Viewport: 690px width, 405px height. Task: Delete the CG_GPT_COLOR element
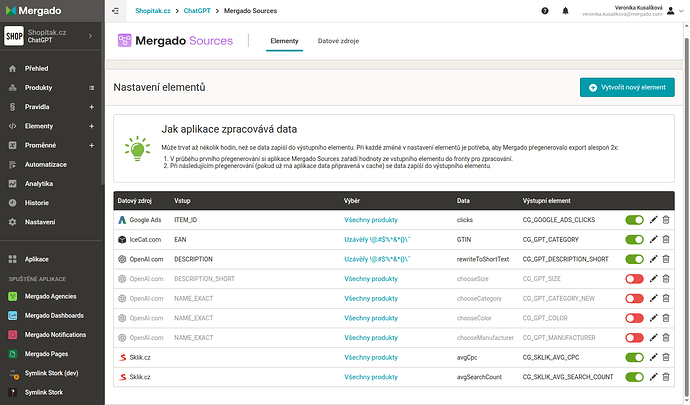(x=666, y=318)
